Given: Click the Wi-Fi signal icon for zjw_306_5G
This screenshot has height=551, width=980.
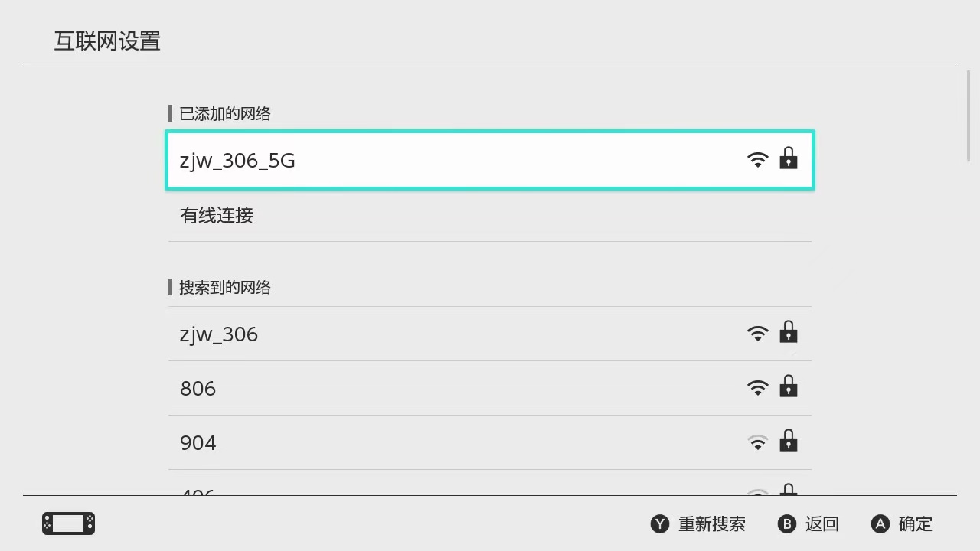Looking at the screenshot, I should [757, 160].
